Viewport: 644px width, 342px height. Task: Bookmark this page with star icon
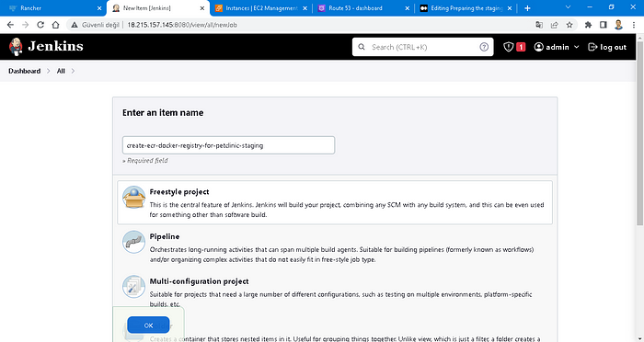coord(569,25)
